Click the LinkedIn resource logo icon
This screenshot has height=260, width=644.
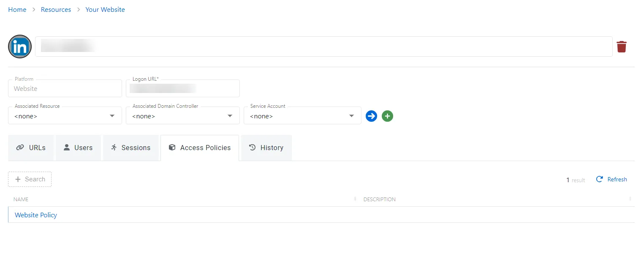tap(20, 47)
